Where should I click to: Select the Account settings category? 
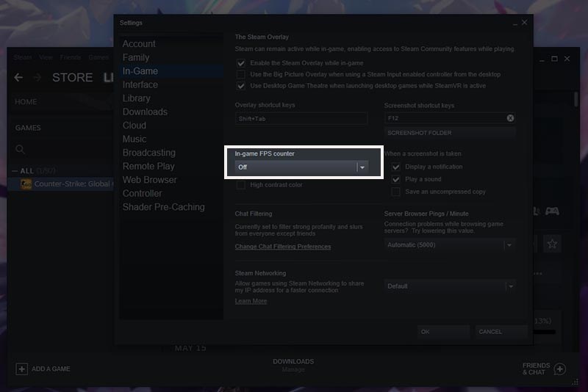coord(139,44)
